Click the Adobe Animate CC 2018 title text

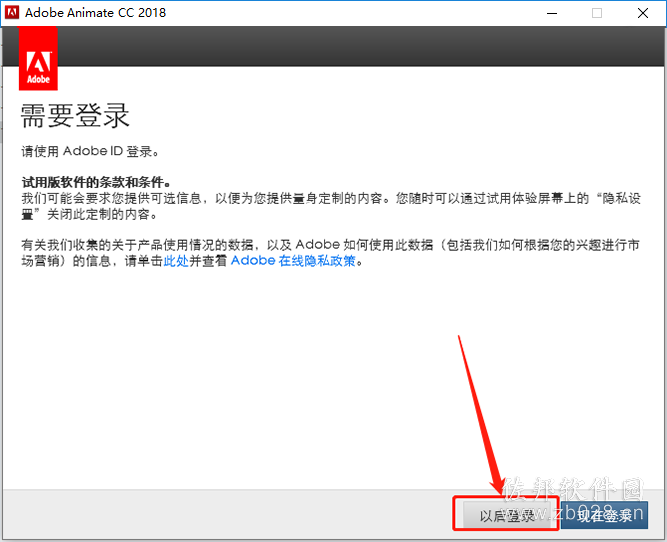(95, 13)
